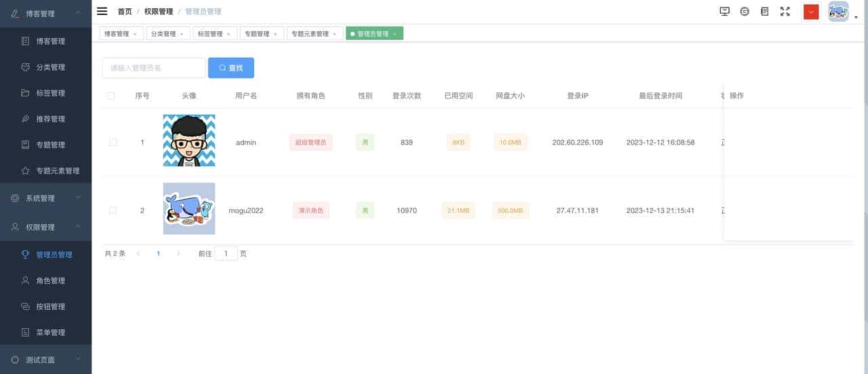Screen dimensions: 868x374
Task: Click the 博客管理 submenu list icon
Action: (x=25, y=41)
